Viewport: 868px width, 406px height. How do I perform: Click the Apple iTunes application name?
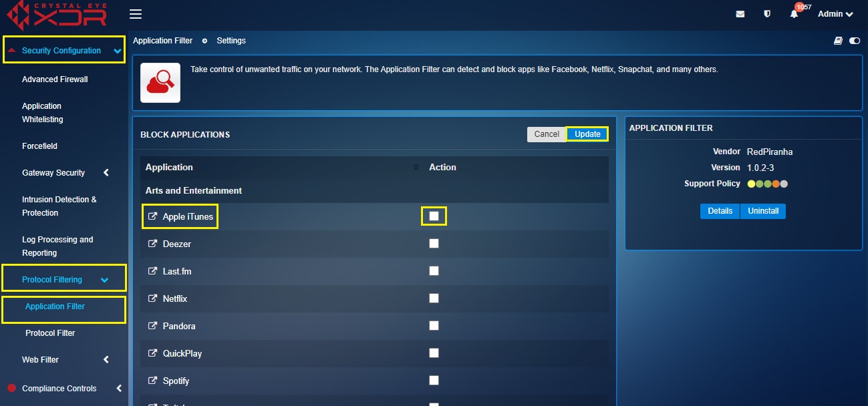188,216
